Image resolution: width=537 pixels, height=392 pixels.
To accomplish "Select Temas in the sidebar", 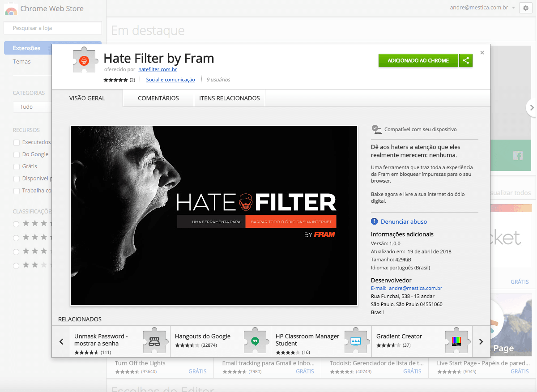I will point(22,61).
